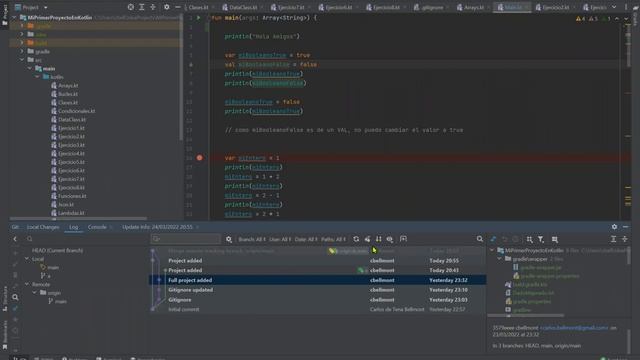Select Project added commit from Today 20:55
Screen dimensions: 640x360
(x=318, y=260)
